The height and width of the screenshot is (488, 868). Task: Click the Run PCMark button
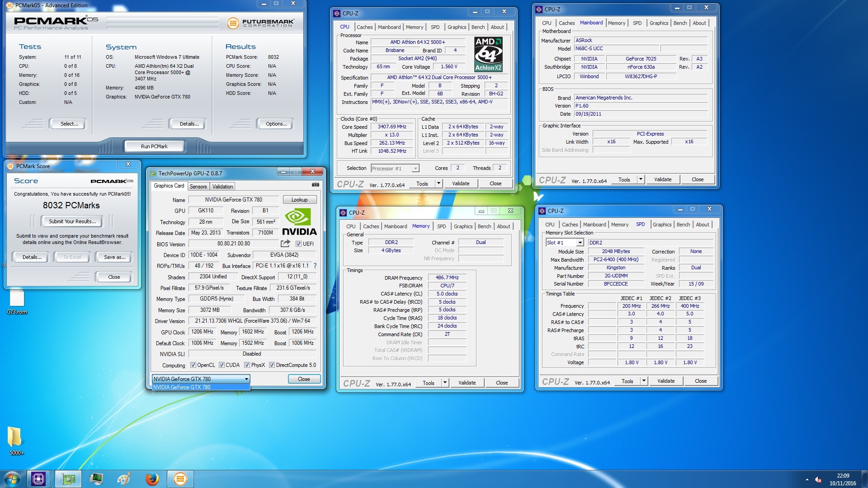click(154, 146)
